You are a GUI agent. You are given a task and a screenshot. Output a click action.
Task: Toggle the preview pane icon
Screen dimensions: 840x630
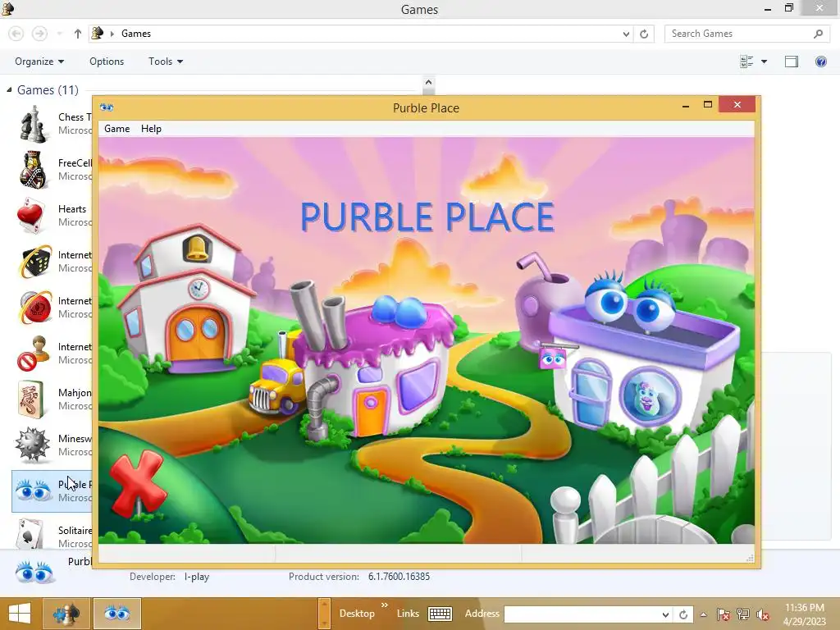pyautogui.click(x=792, y=62)
